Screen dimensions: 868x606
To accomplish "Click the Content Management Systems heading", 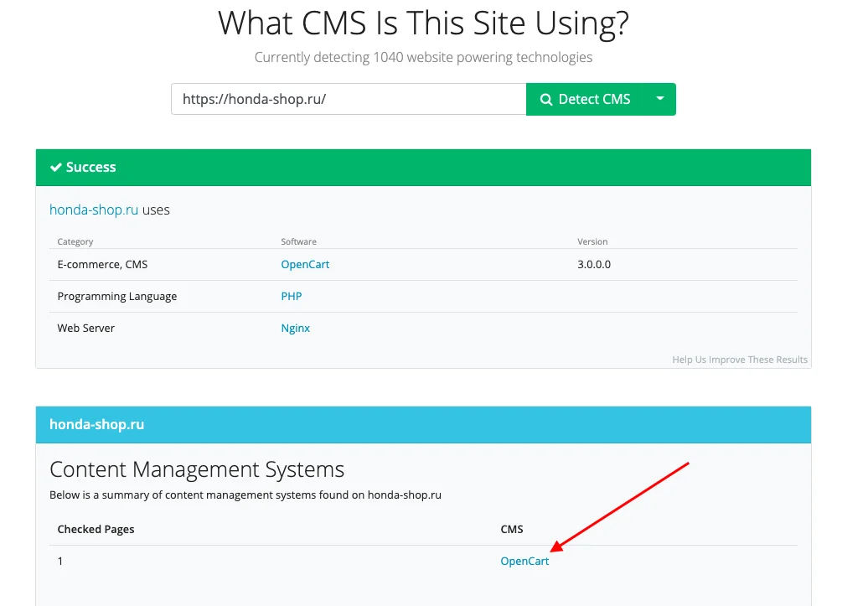I will [197, 469].
